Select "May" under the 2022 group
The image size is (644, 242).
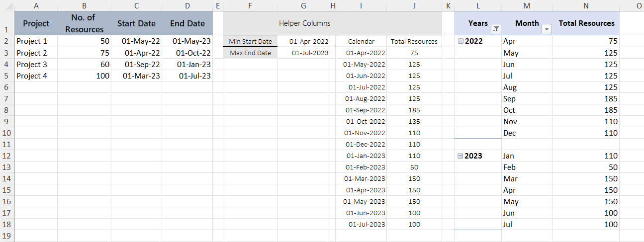pos(527,53)
